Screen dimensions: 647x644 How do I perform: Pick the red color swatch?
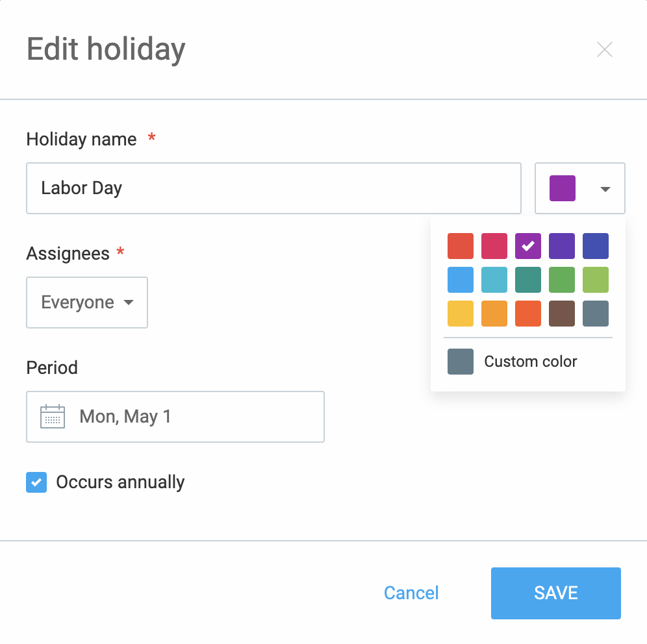[x=461, y=246]
